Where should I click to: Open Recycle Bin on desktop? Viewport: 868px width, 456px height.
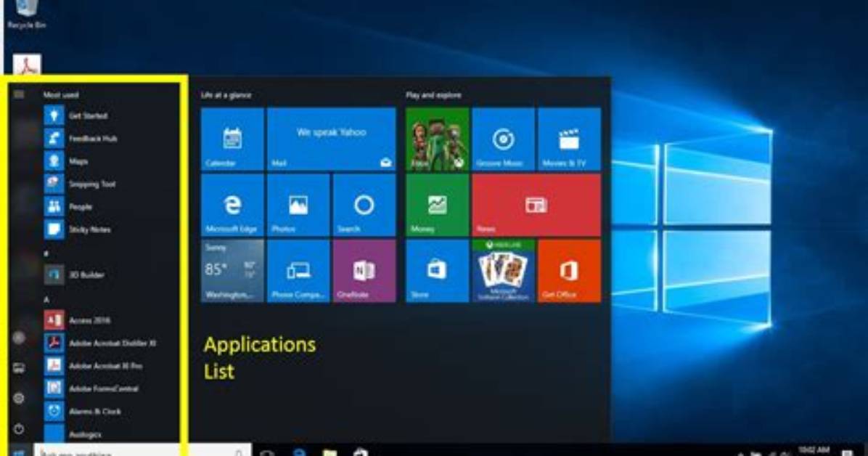26,14
